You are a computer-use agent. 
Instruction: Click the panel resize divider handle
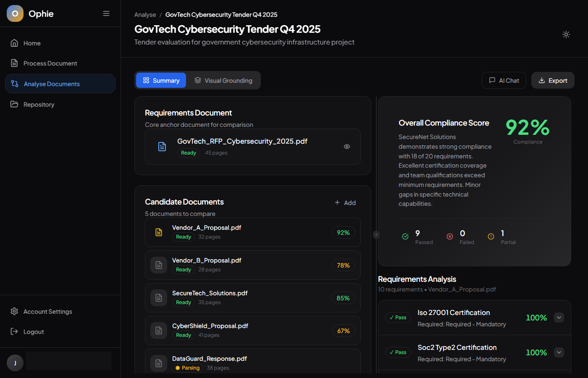(376, 235)
